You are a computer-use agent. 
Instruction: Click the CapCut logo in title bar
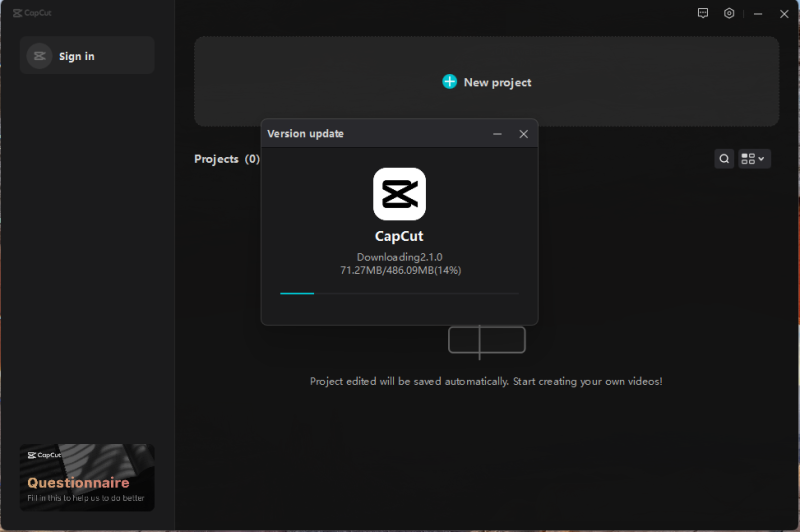tap(32, 13)
